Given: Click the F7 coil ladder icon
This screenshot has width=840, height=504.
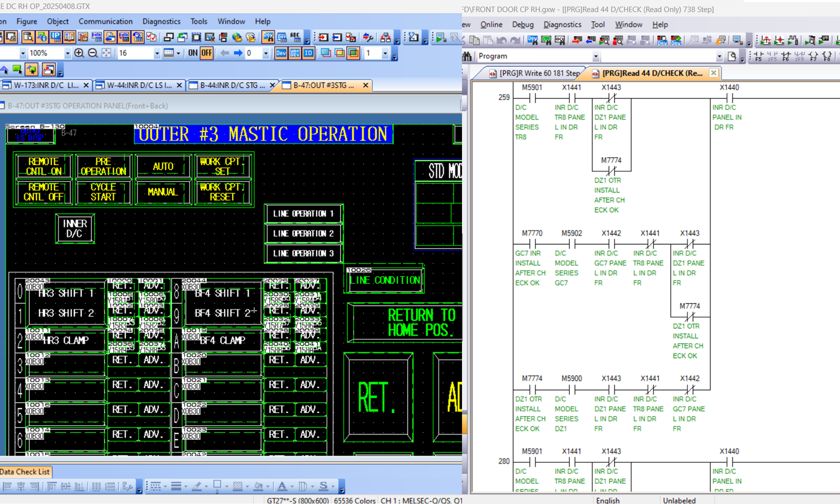Looking at the screenshot, I should pyautogui.click(x=813, y=56).
